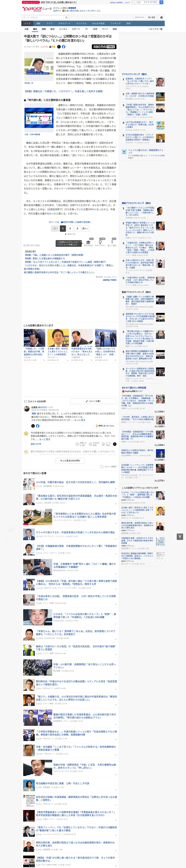Toggle the コメント非表示 checkbox

pyautogui.click(x=102, y=466)
